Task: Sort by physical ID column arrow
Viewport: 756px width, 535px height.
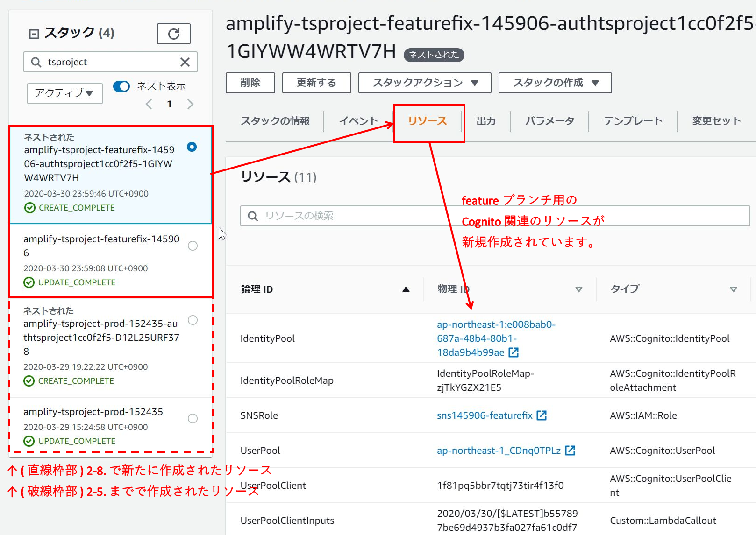Action: [579, 289]
